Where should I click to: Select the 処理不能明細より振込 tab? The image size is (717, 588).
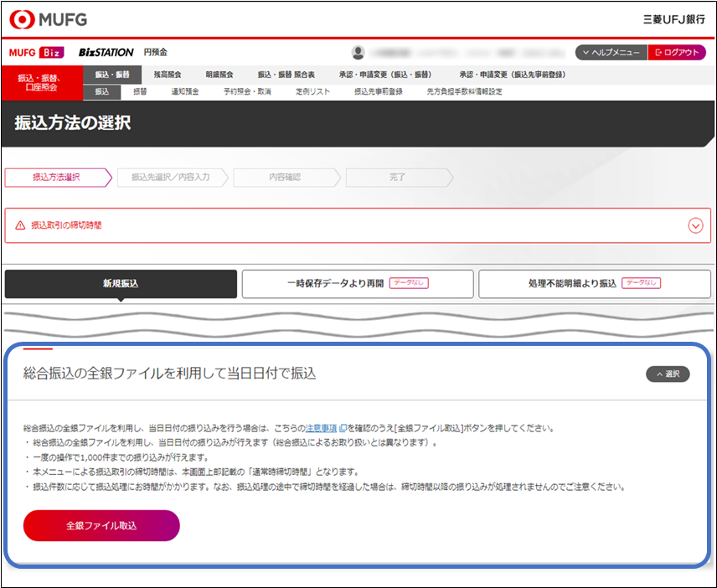[594, 284]
